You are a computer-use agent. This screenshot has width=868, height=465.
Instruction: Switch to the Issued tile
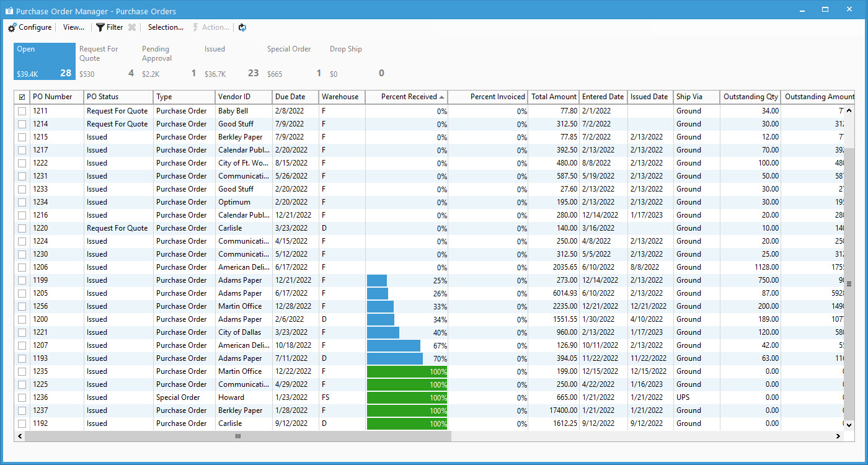click(231, 62)
